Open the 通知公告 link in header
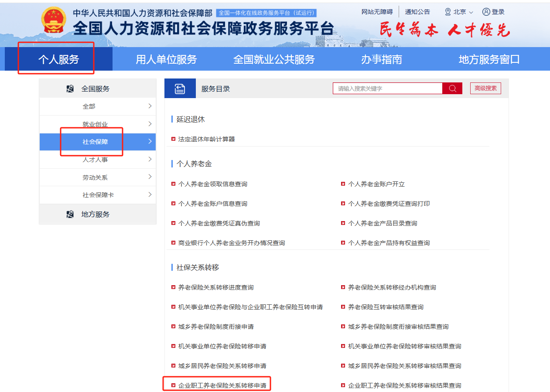Screen dimensions: 550x392 (417, 12)
